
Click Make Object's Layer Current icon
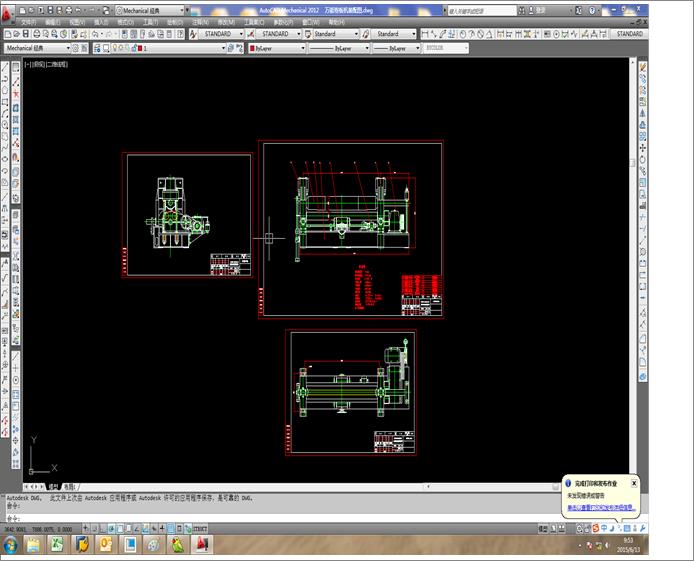pyautogui.click(x=231, y=48)
